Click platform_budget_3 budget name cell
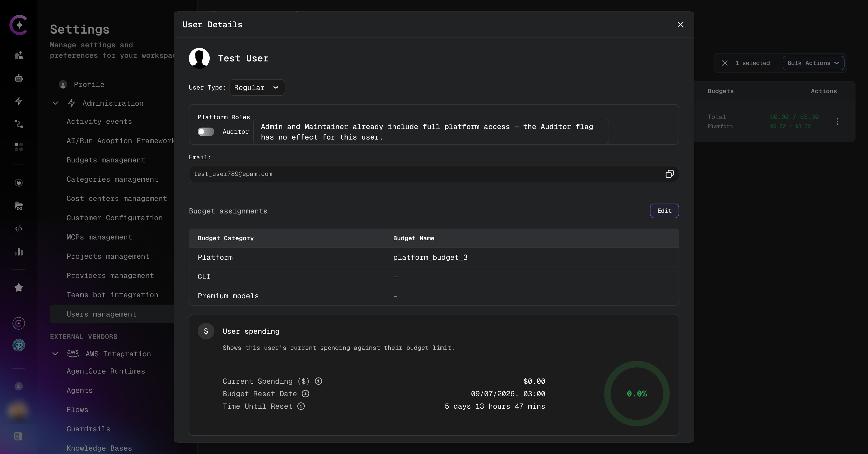The image size is (868, 454). [430, 257]
